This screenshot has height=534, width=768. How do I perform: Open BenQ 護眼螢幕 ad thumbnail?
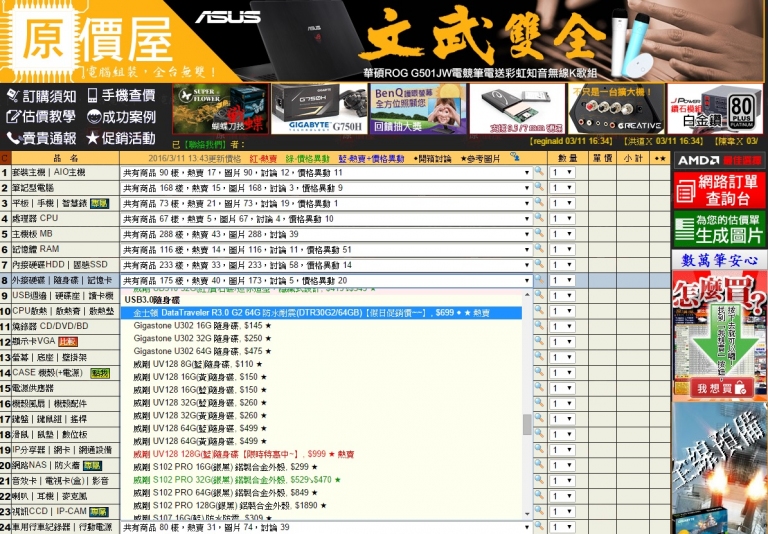418,109
